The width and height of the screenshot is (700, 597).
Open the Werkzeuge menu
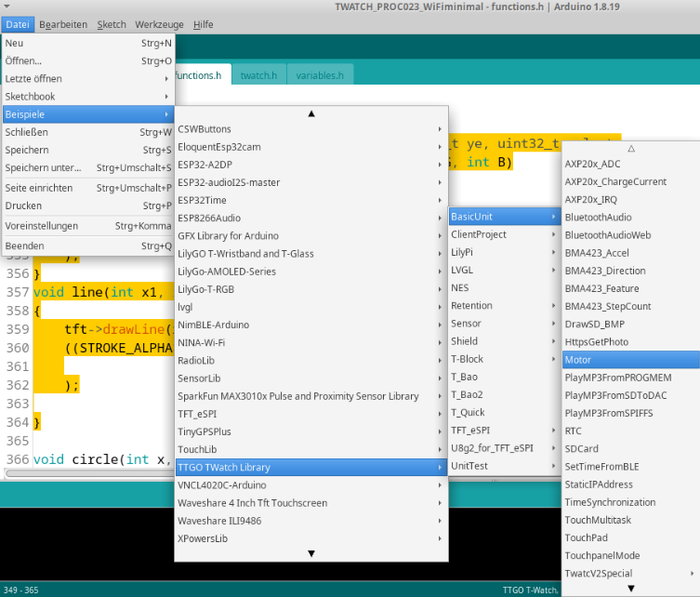159,24
